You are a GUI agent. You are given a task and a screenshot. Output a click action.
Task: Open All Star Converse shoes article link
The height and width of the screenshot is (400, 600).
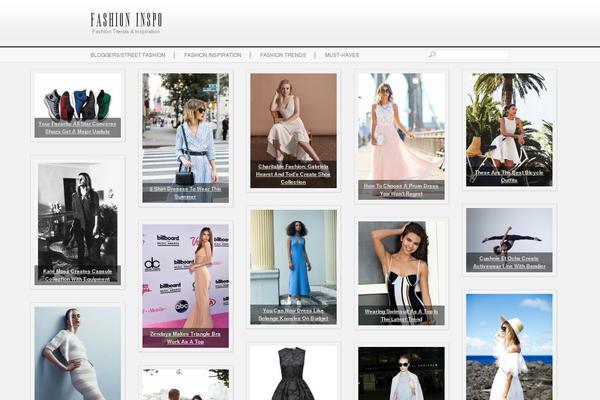click(78, 128)
